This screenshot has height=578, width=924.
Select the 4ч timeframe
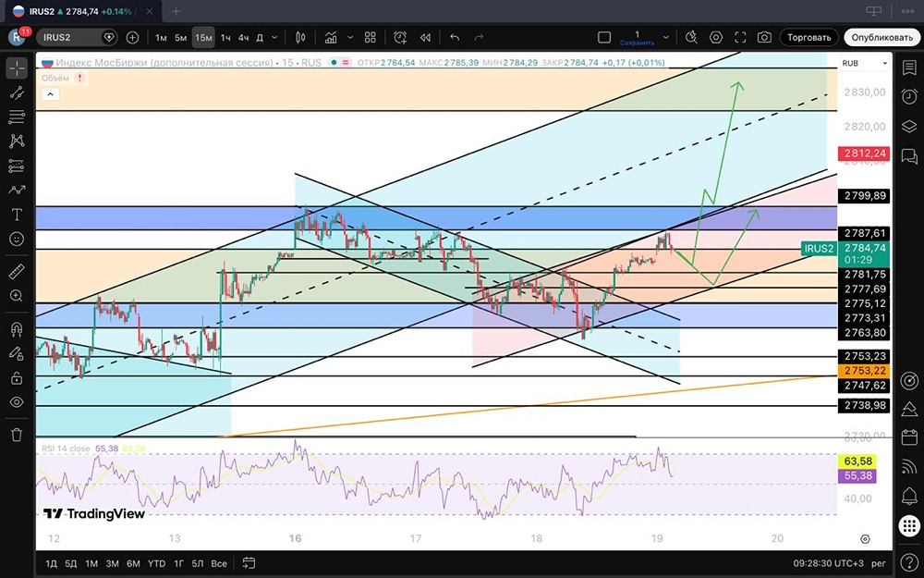[x=243, y=38]
